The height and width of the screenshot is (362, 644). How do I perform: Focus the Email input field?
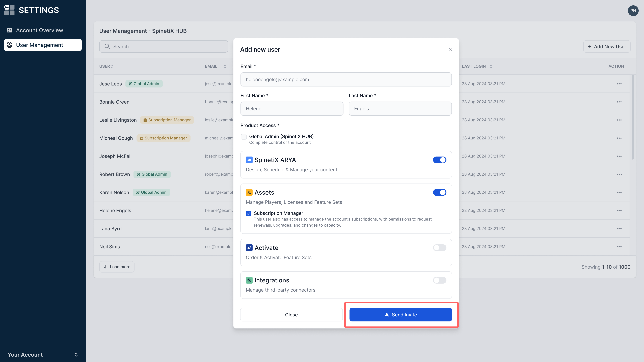pyautogui.click(x=346, y=79)
